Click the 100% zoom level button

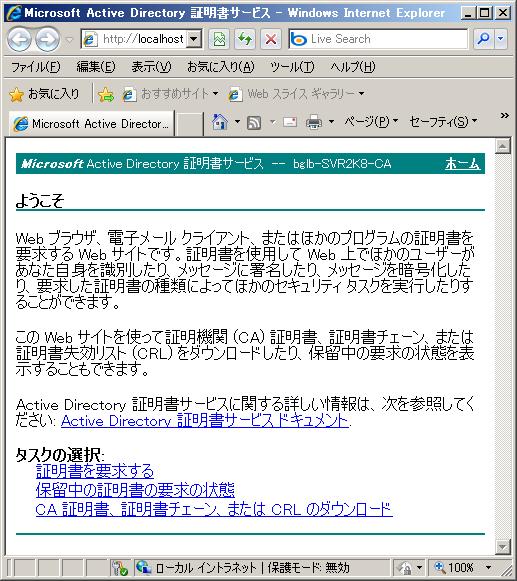tap(454, 568)
